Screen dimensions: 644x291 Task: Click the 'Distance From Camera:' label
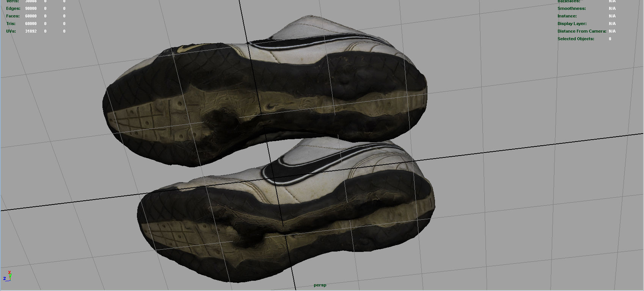pos(582,31)
